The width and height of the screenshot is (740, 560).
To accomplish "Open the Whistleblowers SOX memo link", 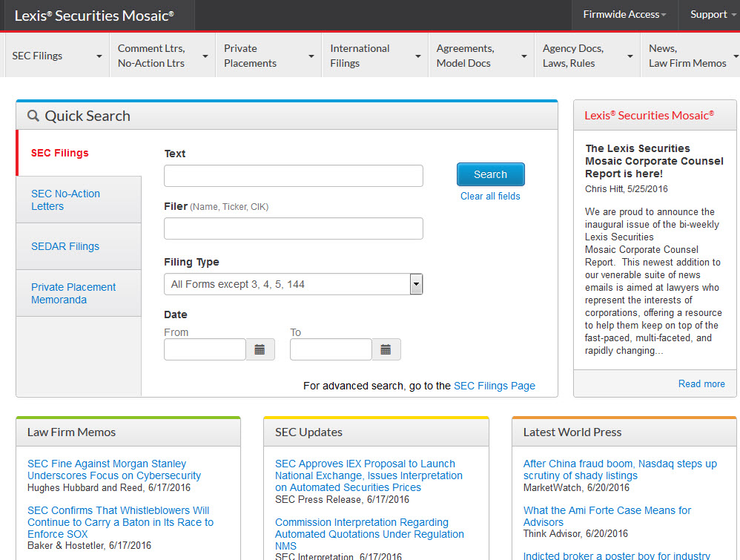I will (120, 522).
